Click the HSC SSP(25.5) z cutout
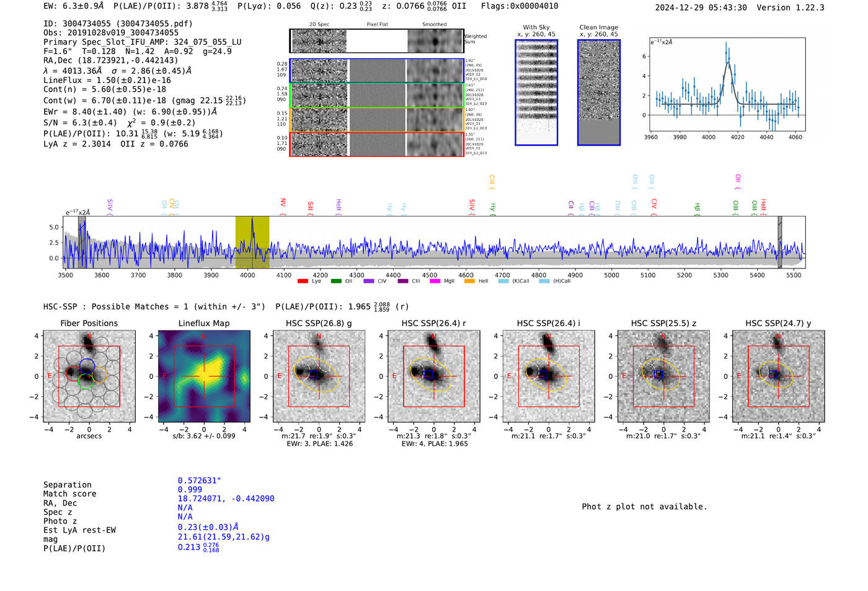 point(663,376)
